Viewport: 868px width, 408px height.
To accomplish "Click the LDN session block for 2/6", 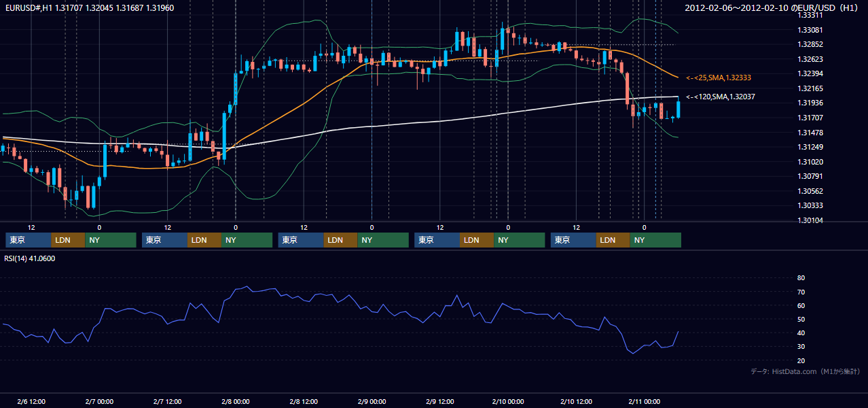I will 68,240.
